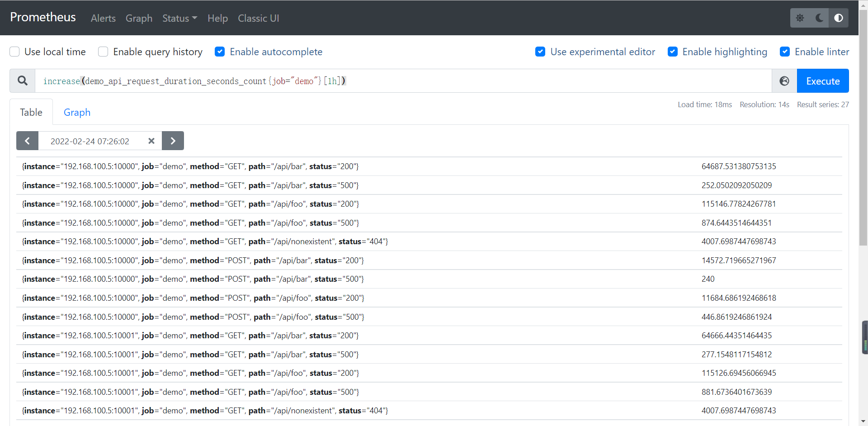868x426 pixels.
Task: Open the Help page
Action: coord(217,18)
